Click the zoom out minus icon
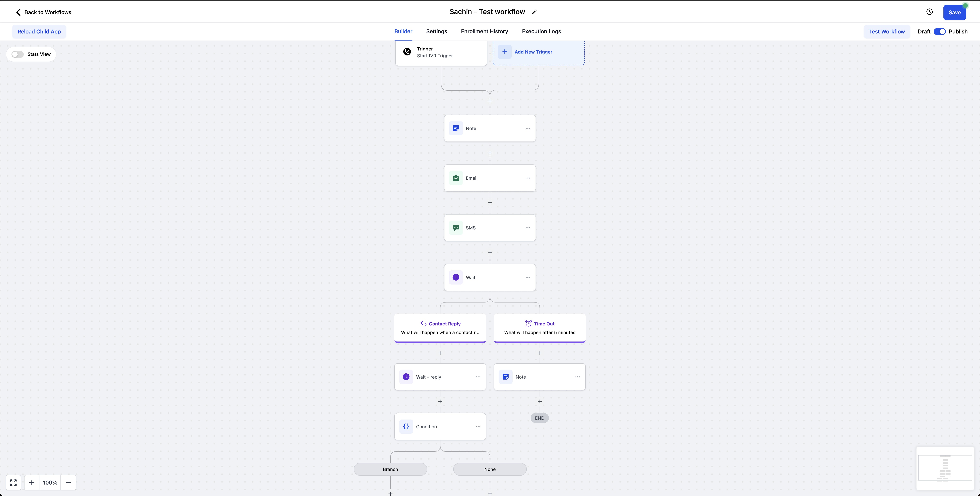The image size is (980, 496). tap(69, 482)
